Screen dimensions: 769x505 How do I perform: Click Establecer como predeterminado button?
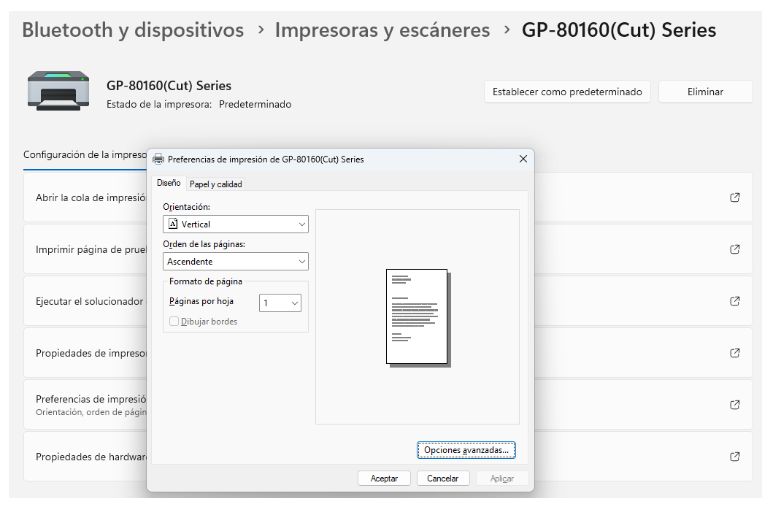567,92
